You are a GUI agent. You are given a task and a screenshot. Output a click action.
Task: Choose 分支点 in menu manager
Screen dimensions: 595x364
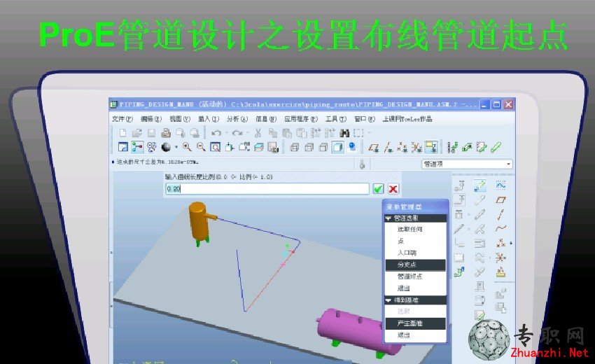click(x=416, y=265)
